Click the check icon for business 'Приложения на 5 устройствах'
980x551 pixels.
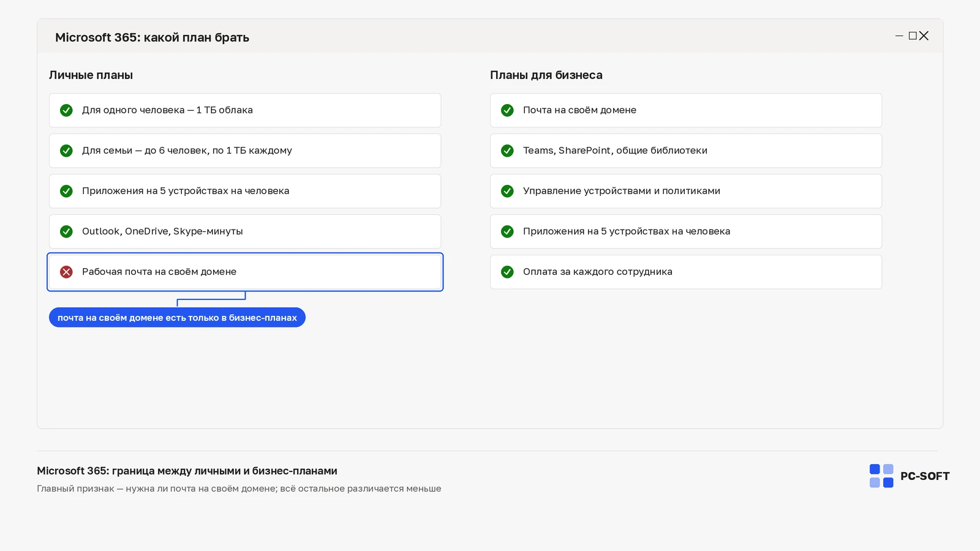click(507, 231)
